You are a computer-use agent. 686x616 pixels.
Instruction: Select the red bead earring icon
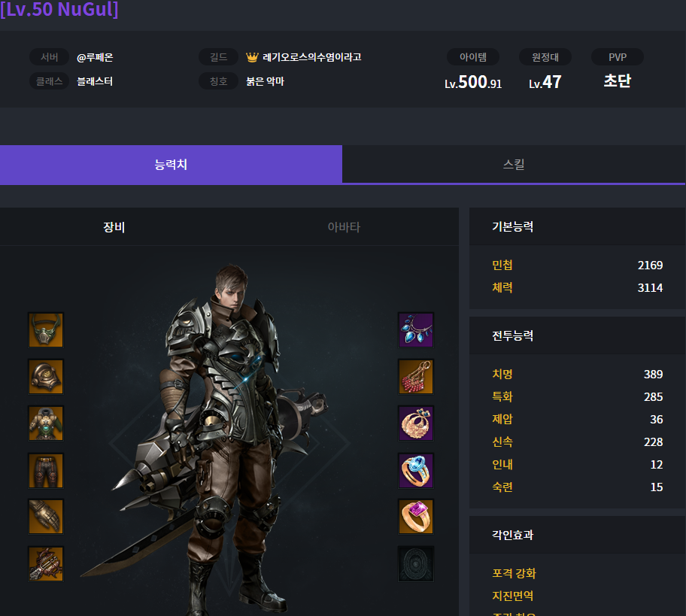click(x=416, y=377)
